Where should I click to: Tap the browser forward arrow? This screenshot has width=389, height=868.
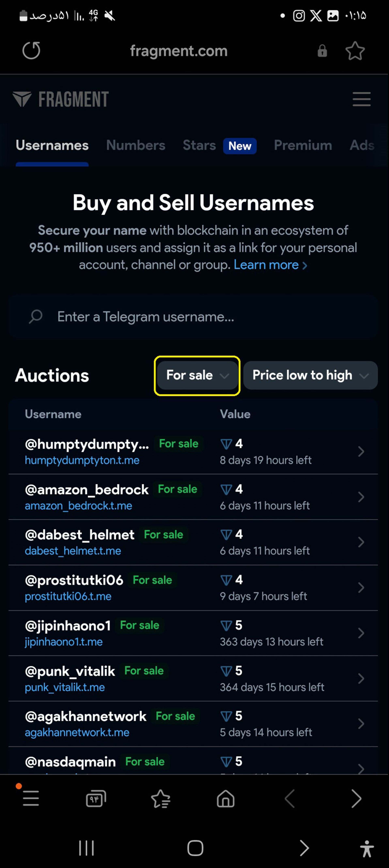[356, 799]
